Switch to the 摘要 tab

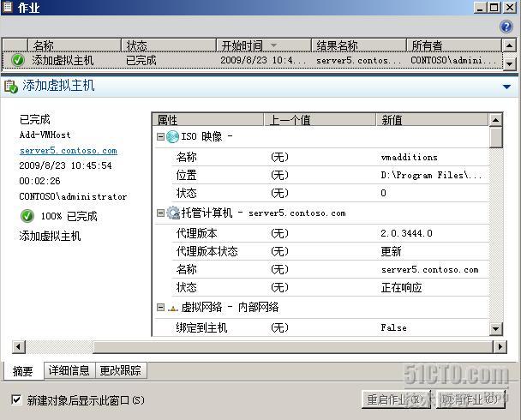click(23, 370)
